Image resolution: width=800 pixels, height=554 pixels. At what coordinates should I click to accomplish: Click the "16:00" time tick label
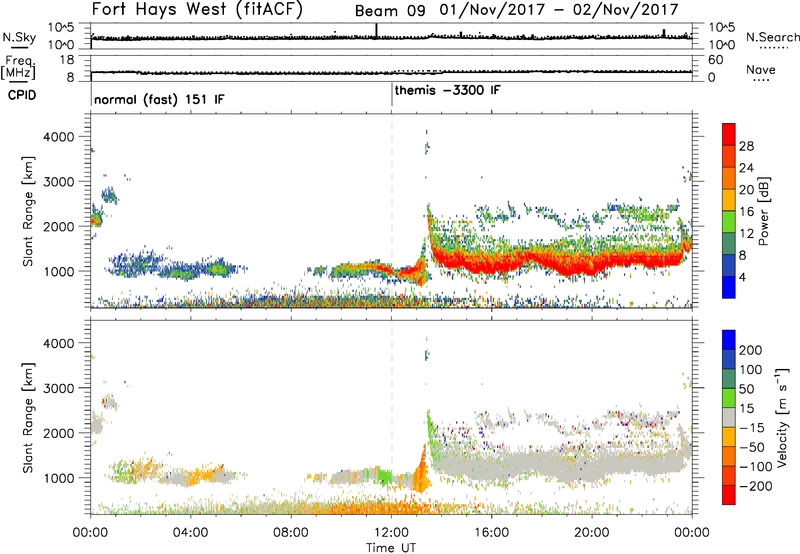click(491, 533)
